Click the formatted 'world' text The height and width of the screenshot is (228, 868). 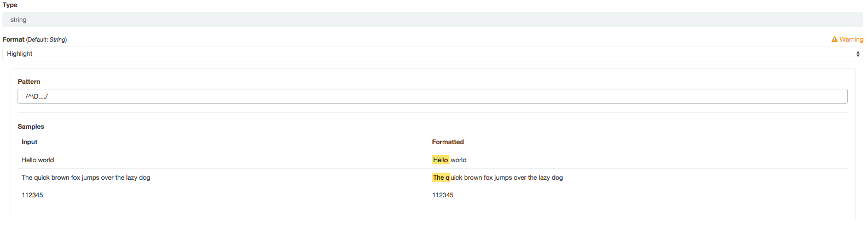[x=459, y=160]
